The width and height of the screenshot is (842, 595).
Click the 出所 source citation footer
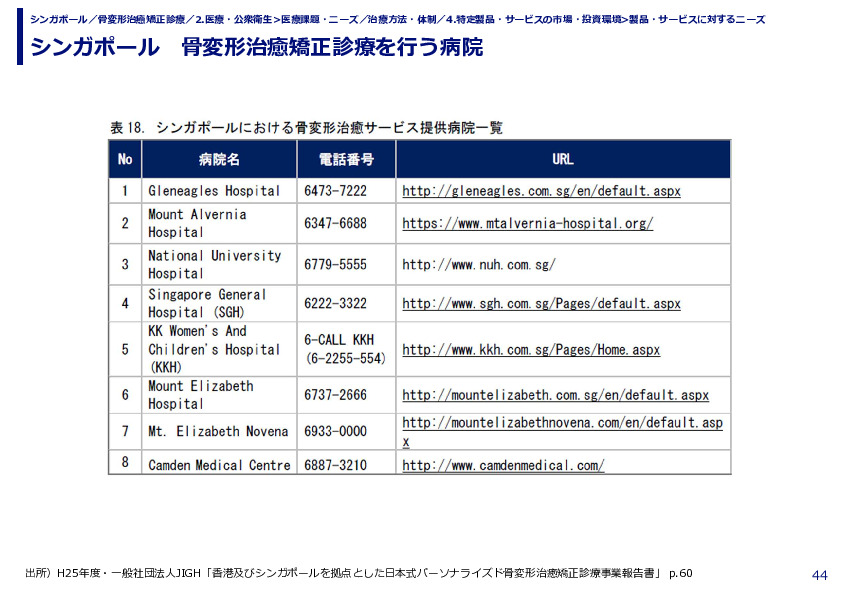point(359,573)
